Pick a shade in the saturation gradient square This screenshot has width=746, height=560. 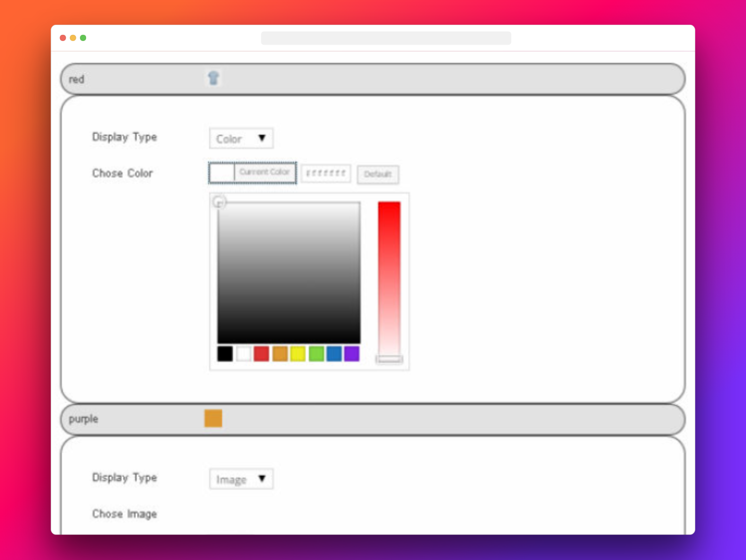(289, 272)
